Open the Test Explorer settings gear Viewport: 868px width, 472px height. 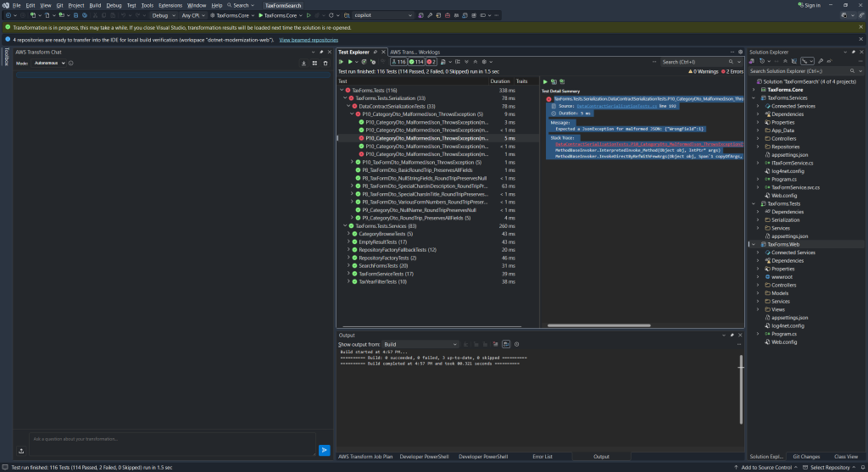tap(484, 62)
